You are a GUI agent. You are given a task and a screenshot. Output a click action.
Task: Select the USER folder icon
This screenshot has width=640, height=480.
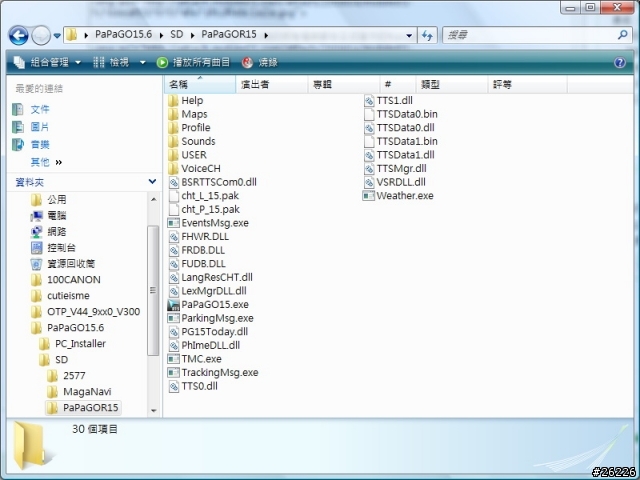[173, 155]
